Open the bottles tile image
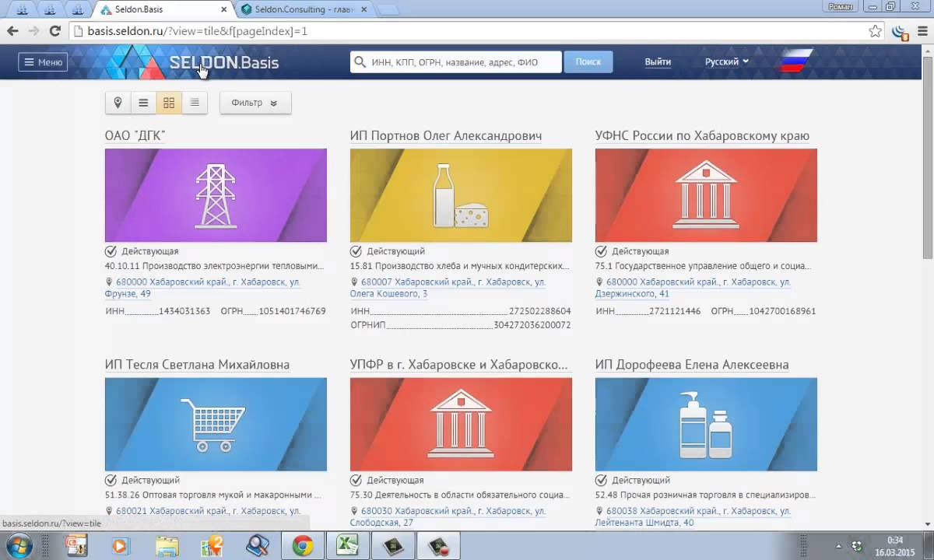Image resolution: width=934 pixels, height=560 pixels. [x=706, y=424]
